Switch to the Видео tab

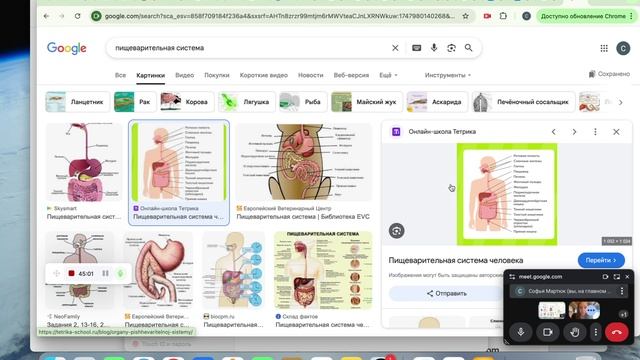pos(184,75)
